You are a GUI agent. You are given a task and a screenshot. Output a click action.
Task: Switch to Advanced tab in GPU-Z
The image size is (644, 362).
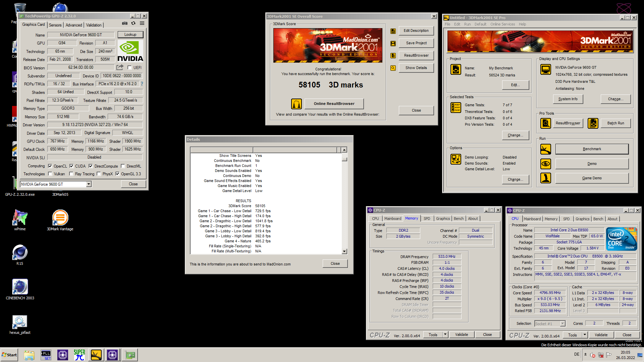click(x=74, y=25)
